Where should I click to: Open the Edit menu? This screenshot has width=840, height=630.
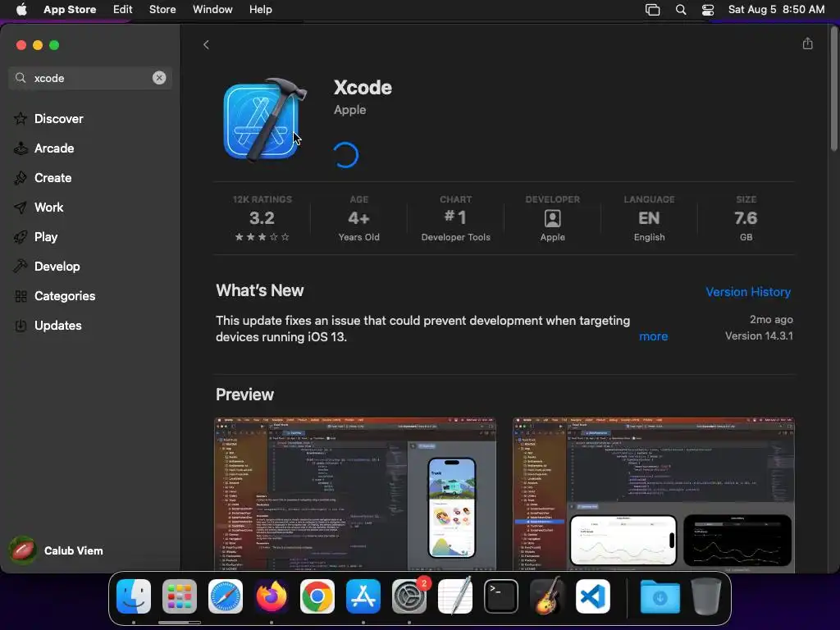click(123, 10)
